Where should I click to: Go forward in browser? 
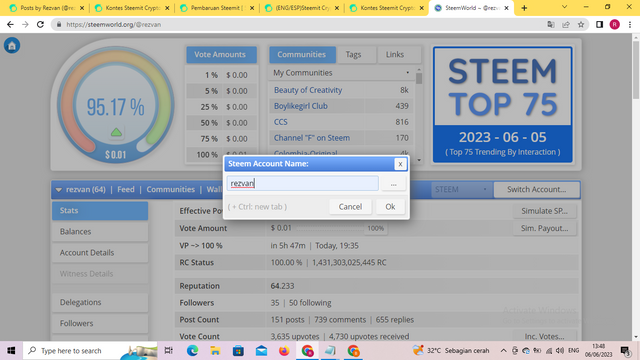tap(25, 24)
